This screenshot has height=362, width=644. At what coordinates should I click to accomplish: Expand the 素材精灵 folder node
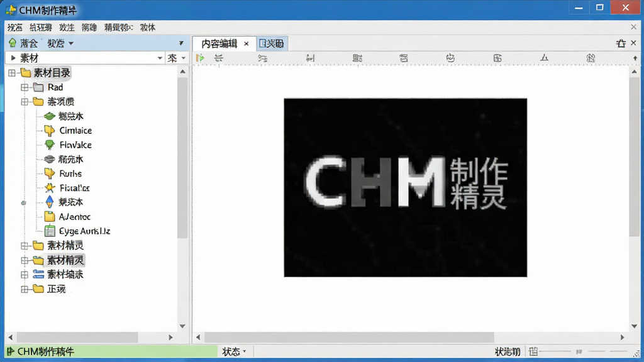pyautogui.click(x=25, y=246)
